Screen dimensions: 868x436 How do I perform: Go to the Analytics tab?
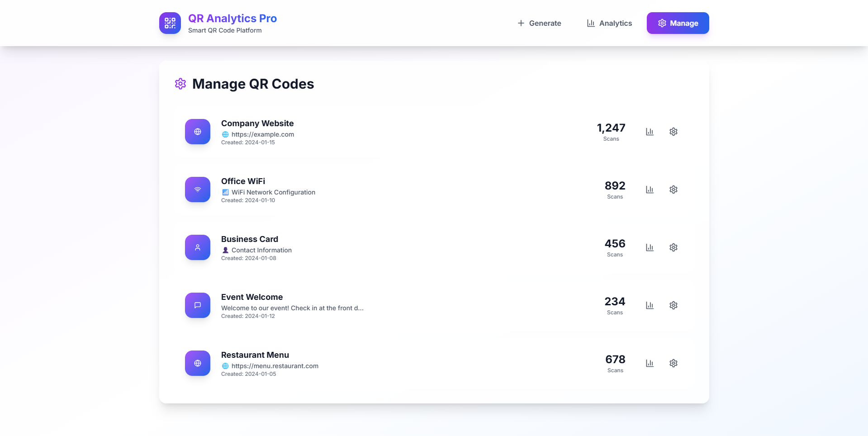(609, 23)
